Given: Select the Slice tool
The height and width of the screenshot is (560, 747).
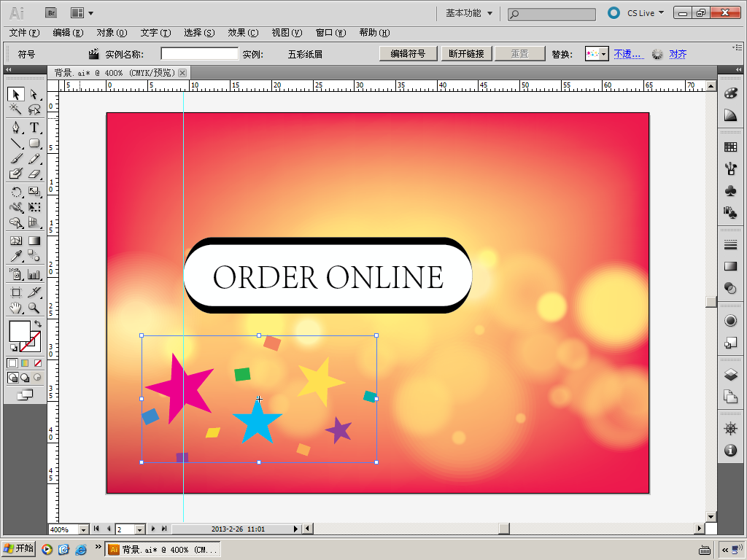Looking at the screenshot, I should pos(34,292).
